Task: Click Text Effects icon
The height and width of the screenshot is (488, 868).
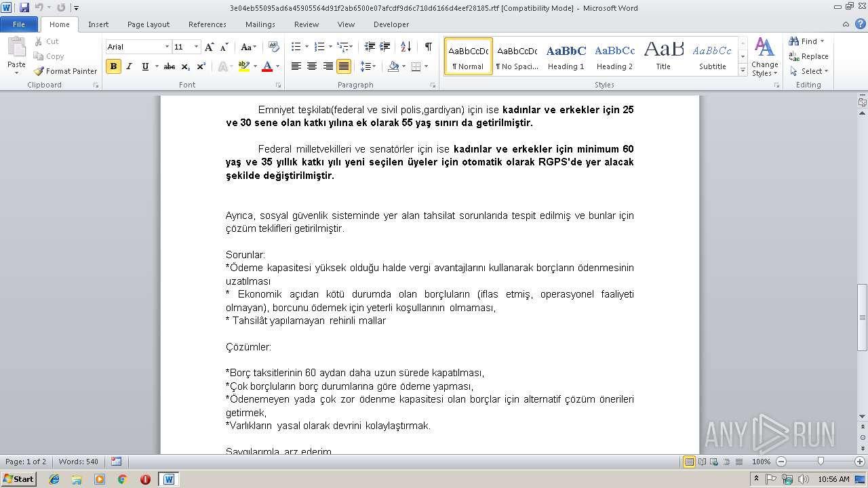Action: (x=222, y=66)
